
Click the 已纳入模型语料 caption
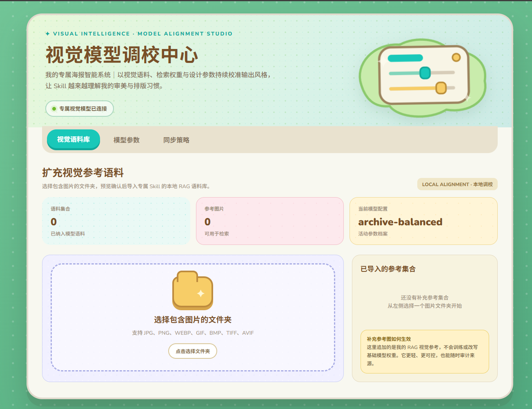[68, 234]
